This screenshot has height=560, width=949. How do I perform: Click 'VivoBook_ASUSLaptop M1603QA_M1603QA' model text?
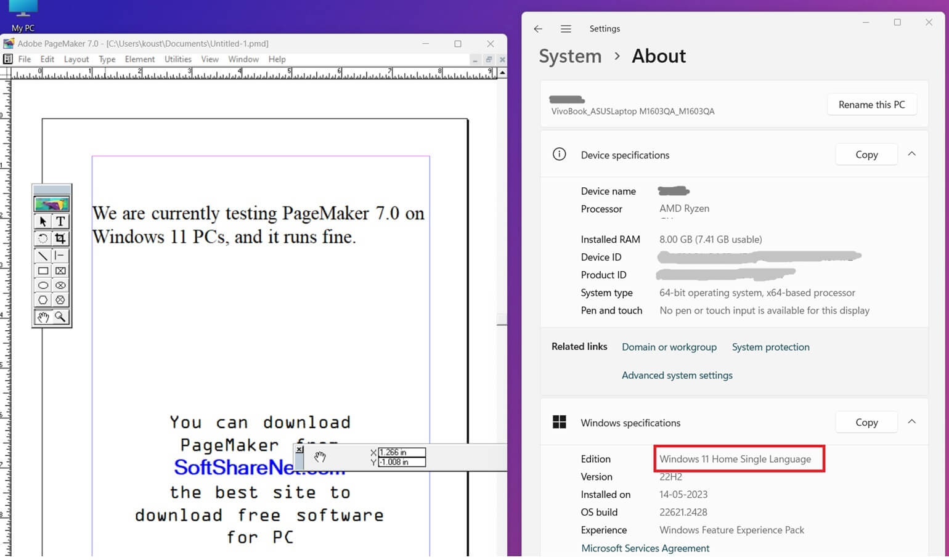click(x=633, y=112)
